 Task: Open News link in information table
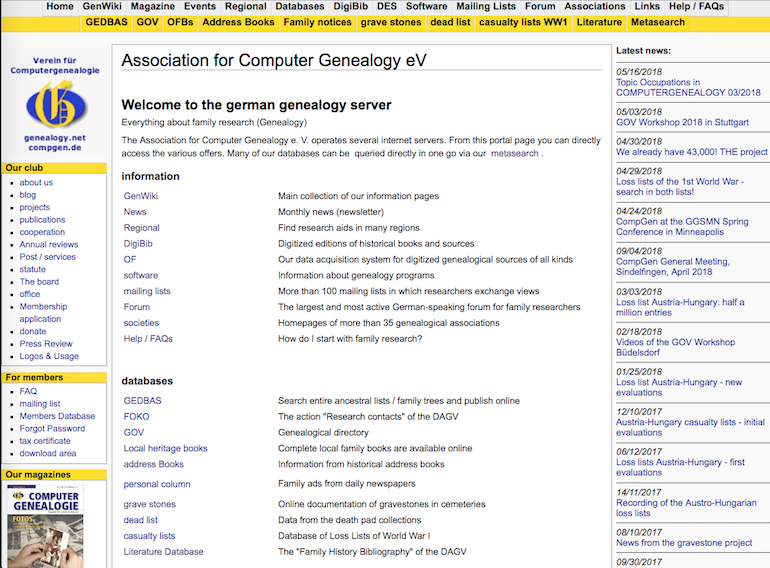[x=135, y=212]
